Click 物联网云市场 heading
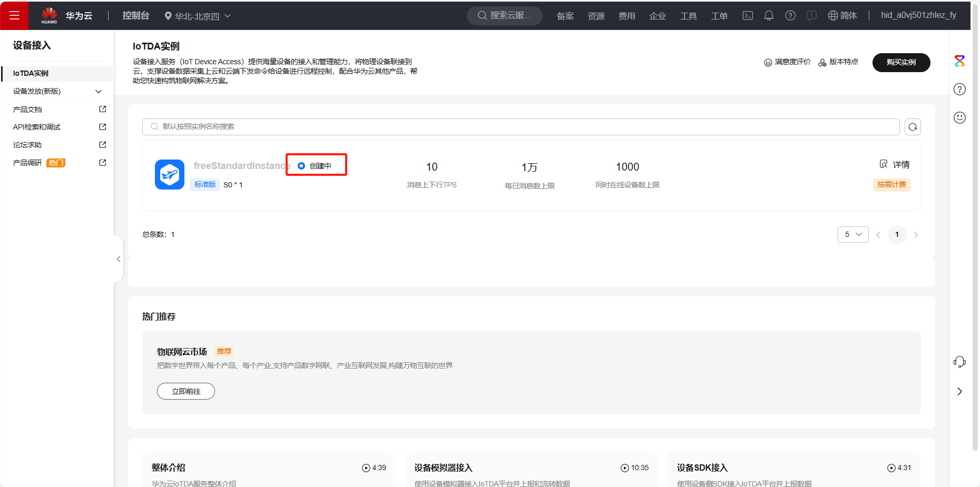Viewport: 980px width, 487px height. tap(182, 352)
